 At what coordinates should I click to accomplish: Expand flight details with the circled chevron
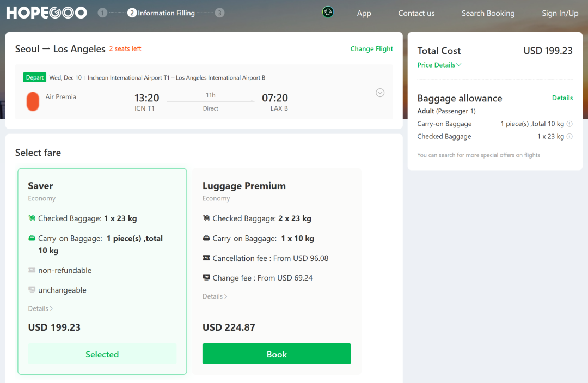pyautogui.click(x=380, y=93)
